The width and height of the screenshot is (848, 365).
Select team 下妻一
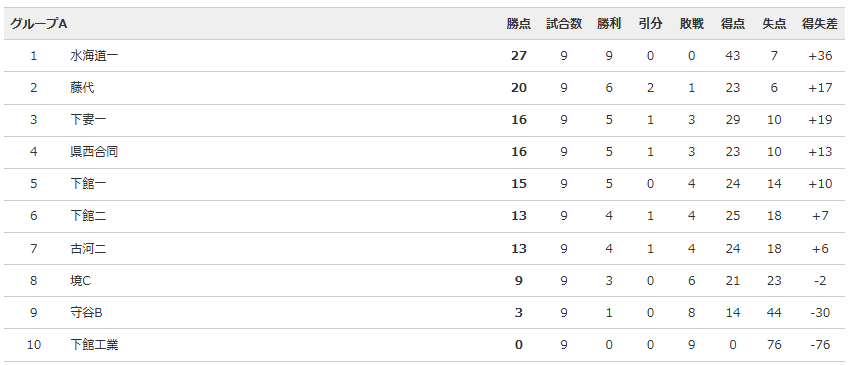pos(88,120)
